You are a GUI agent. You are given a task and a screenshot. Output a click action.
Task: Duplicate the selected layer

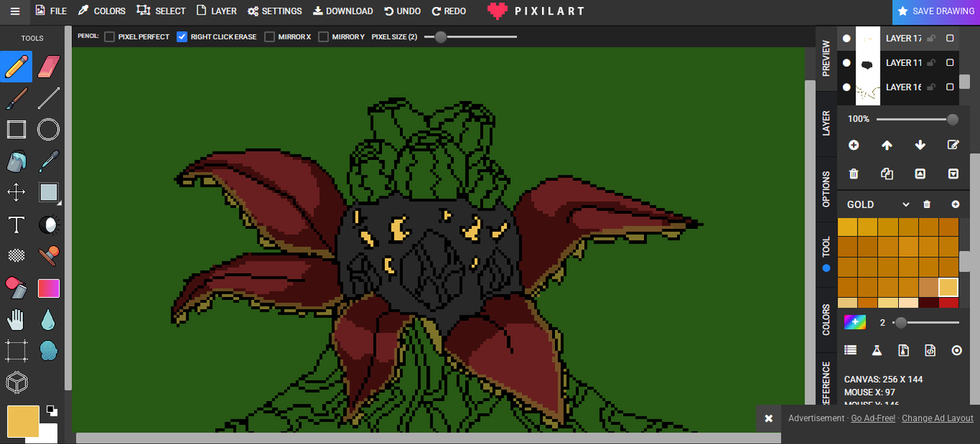pyautogui.click(x=887, y=174)
